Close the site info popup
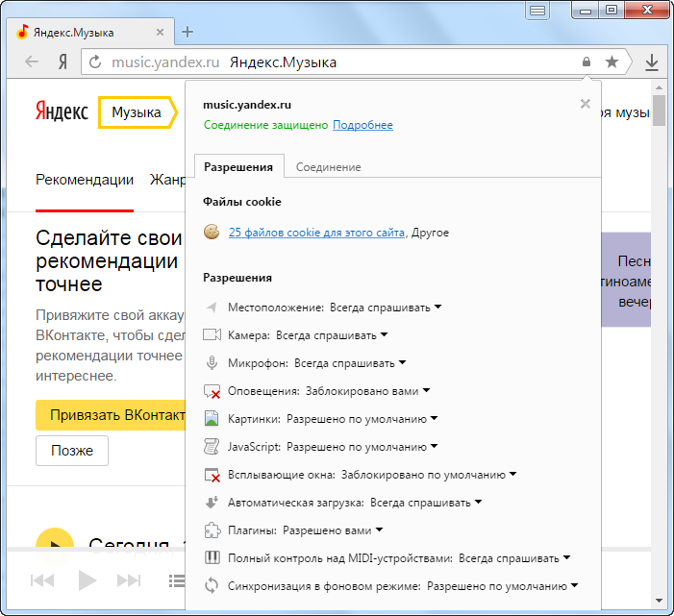This screenshot has height=616, width=674. [585, 104]
